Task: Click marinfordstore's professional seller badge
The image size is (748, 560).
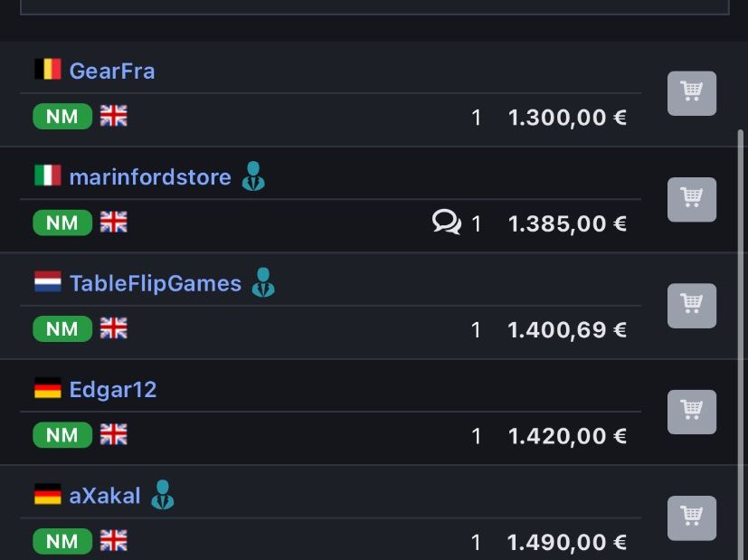Action: click(x=253, y=176)
